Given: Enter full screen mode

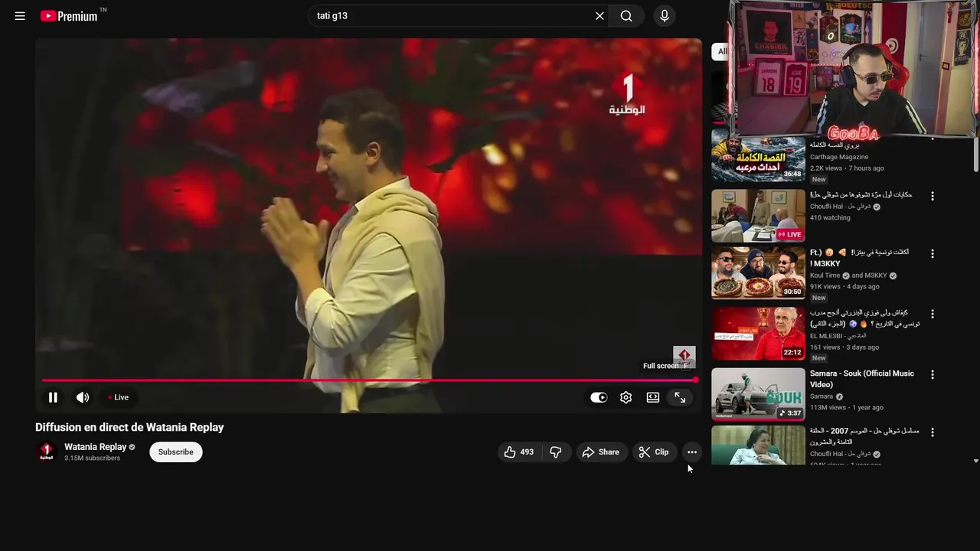Looking at the screenshot, I should pyautogui.click(x=680, y=397).
